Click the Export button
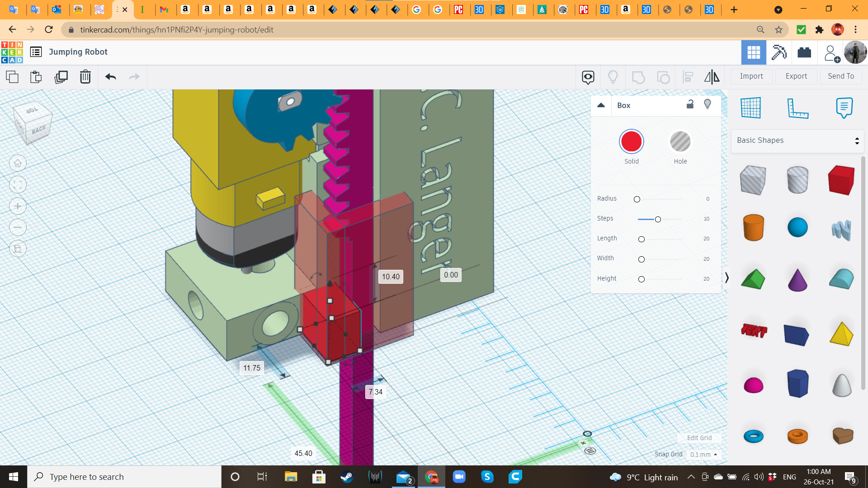The width and height of the screenshot is (868, 488). pyautogui.click(x=796, y=76)
